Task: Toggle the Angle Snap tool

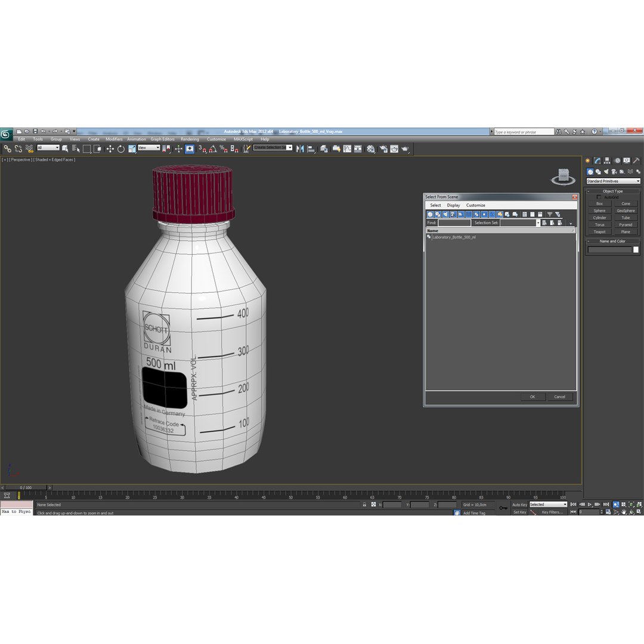Action: [213, 148]
